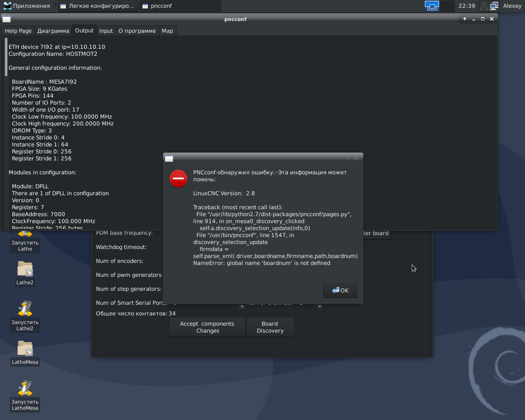This screenshot has height=420, width=525.
Task: Click the 'BaseAddress: 7000' output line
Action: pyautogui.click(x=39, y=214)
